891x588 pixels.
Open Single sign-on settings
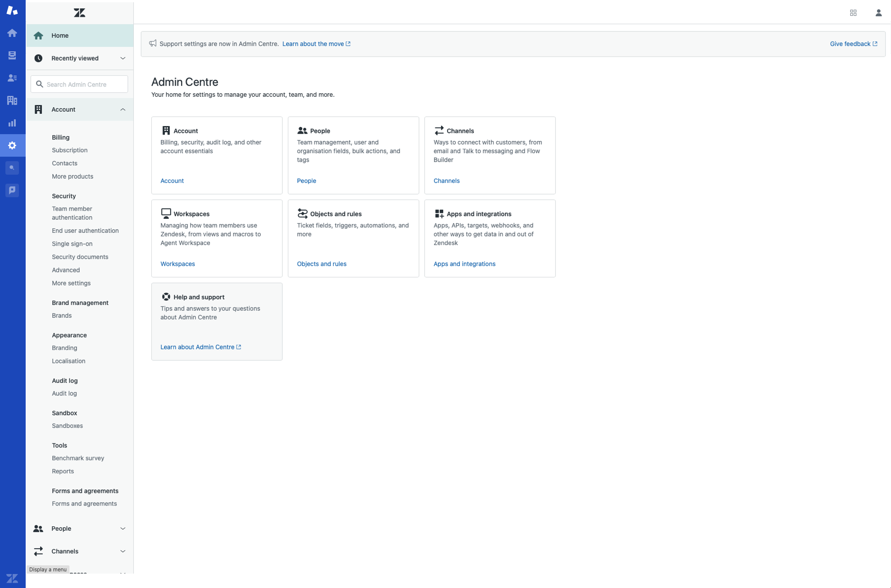(x=72, y=244)
